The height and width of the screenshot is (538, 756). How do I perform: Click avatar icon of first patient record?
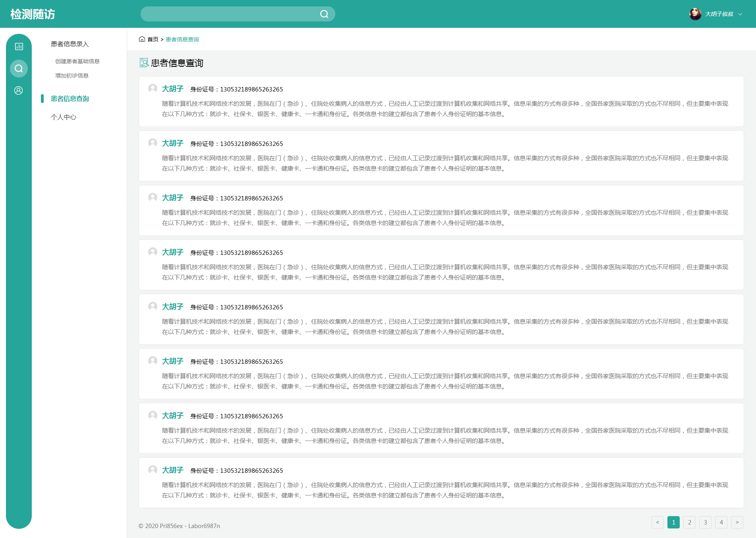[x=153, y=88]
